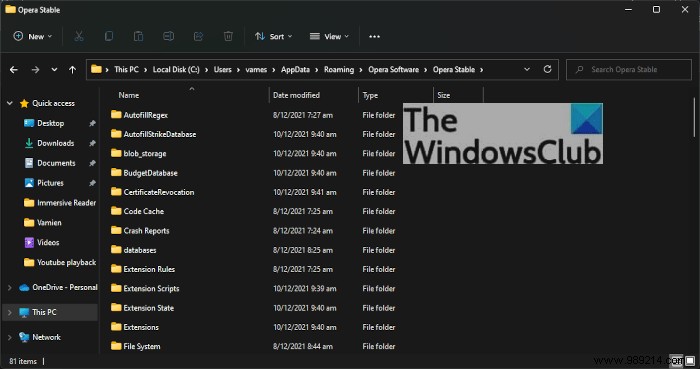The width and height of the screenshot is (700, 369).
Task: Expand the Network tree node
Action: (9, 337)
